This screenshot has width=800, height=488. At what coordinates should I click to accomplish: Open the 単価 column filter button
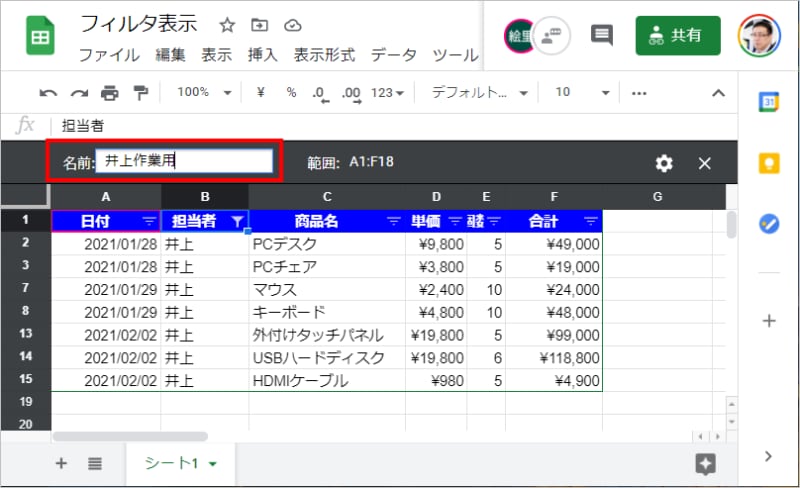tap(455, 222)
